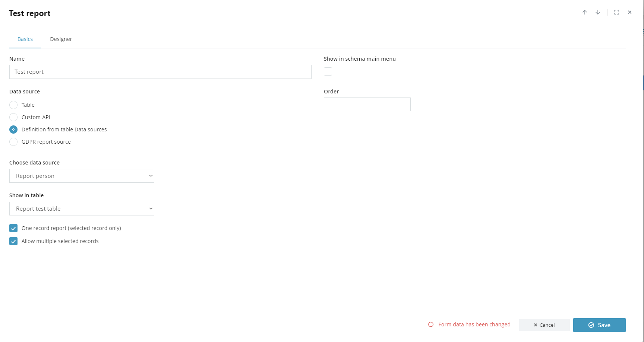Save the report form
Viewport: 644px width, 342px height.
point(599,325)
